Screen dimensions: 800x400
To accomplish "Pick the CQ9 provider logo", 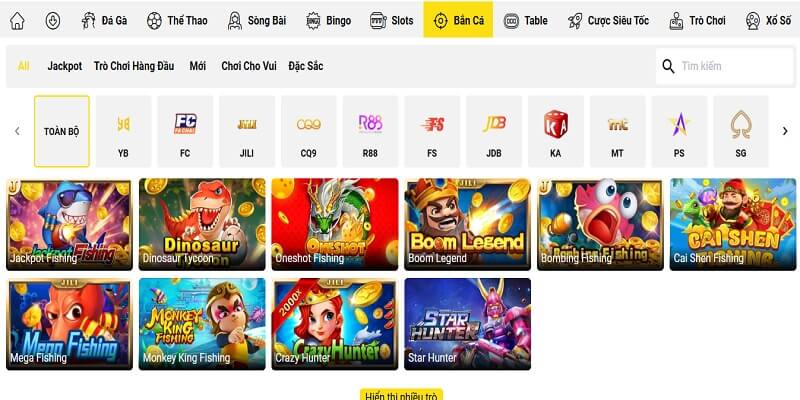I will [x=309, y=124].
